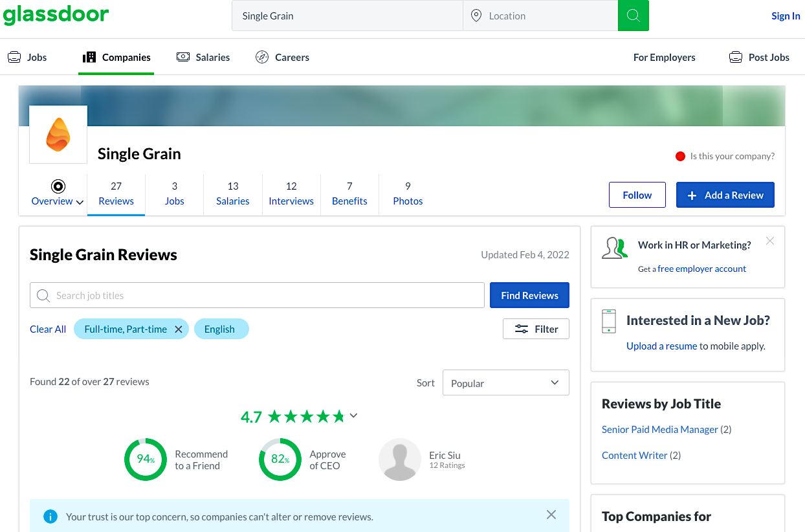Click the Eric Siu CEO avatar

point(399,460)
